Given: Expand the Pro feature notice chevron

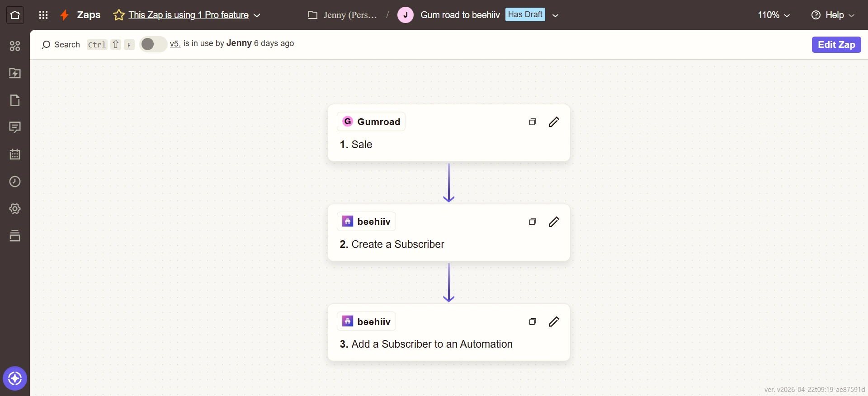Looking at the screenshot, I should click(x=257, y=15).
